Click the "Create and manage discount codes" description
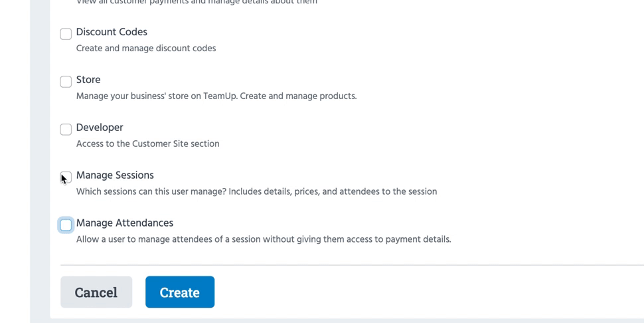This screenshot has height=323, width=644. (146, 49)
